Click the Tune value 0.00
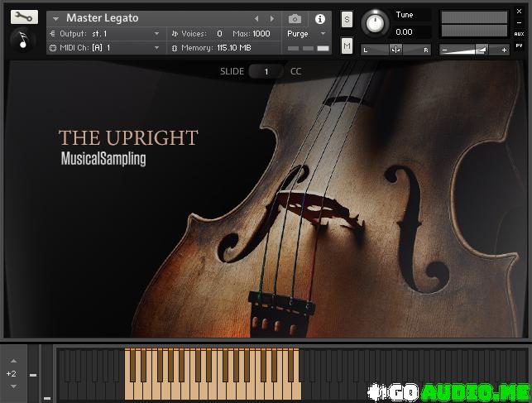Viewport: 532px width, 403px height. pos(404,32)
